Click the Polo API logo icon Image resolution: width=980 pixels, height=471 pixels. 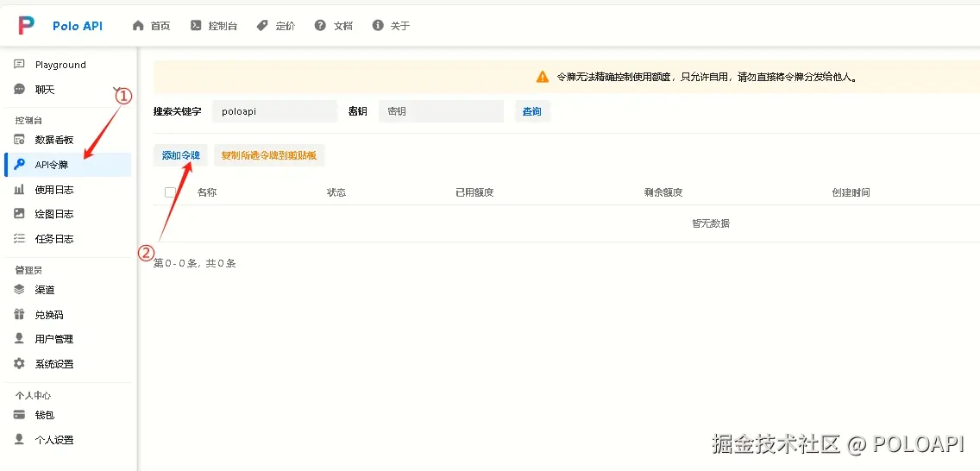[26, 26]
